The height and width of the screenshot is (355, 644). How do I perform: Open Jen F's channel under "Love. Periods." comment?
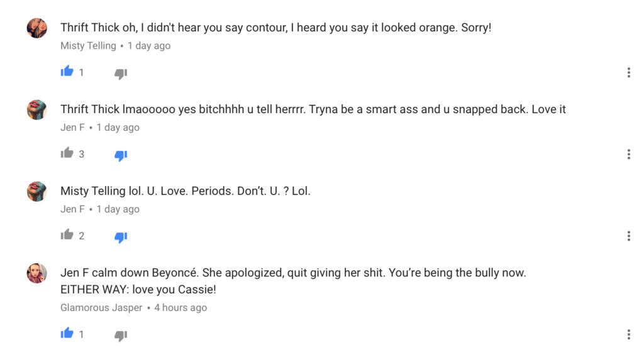[72, 209]
